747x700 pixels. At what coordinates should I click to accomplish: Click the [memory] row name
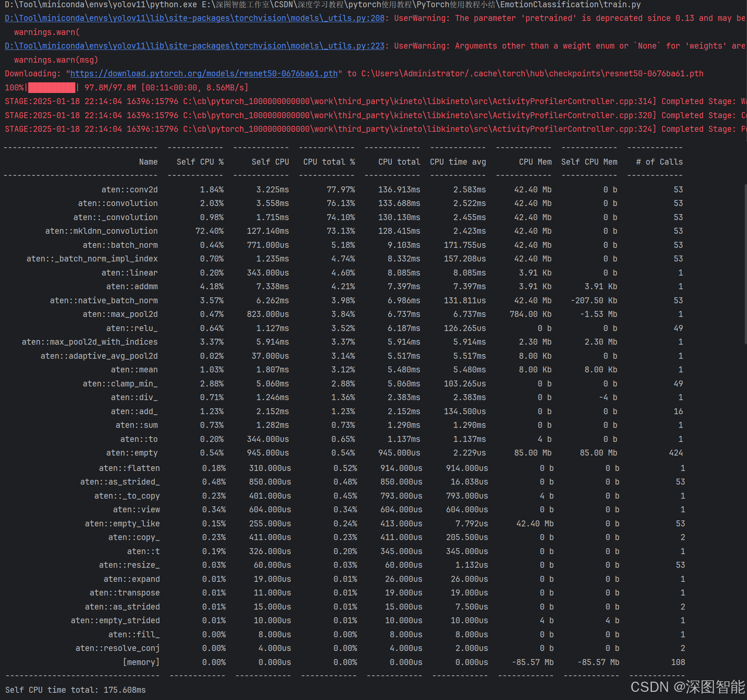[141, 662]
